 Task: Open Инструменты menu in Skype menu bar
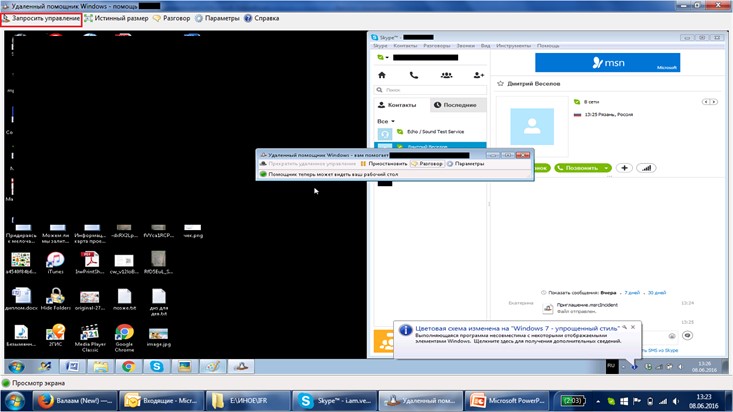coord(513,46)
